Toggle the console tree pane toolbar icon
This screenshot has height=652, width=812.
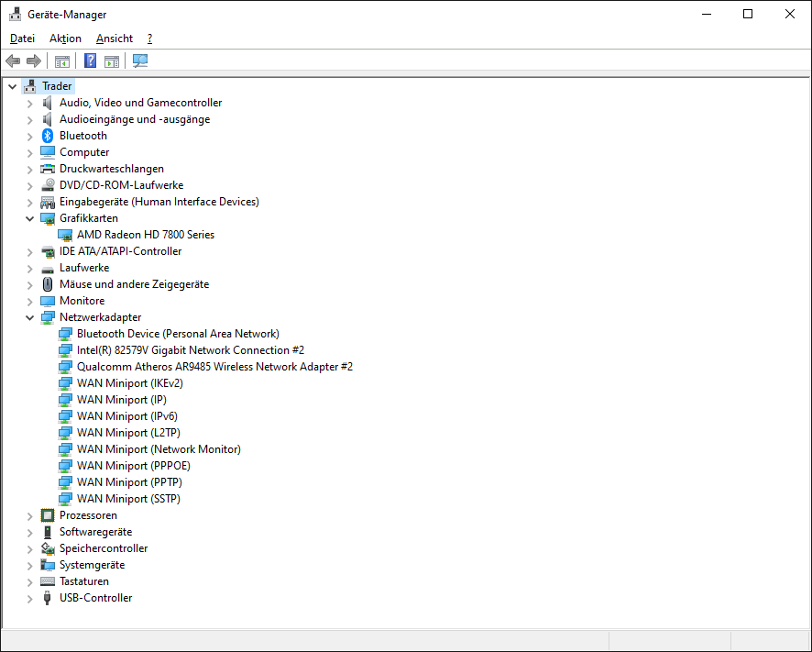pyautogui.click(x=62, y=61)
